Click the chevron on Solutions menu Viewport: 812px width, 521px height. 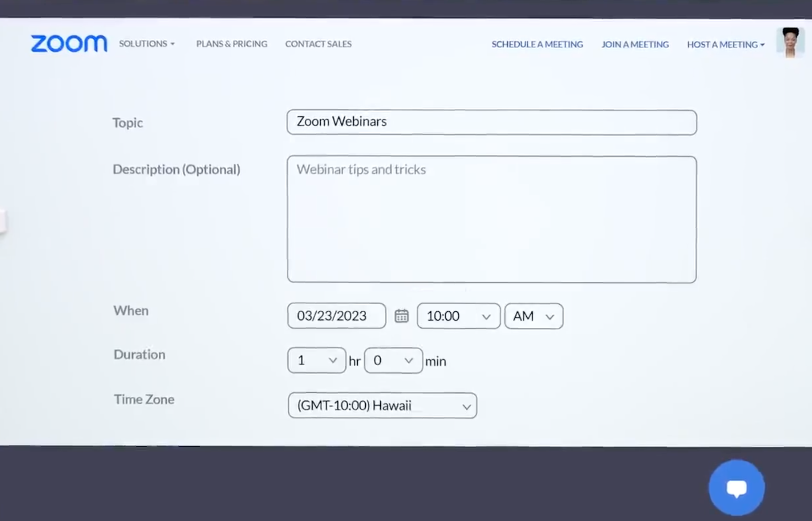coord(172,44)
